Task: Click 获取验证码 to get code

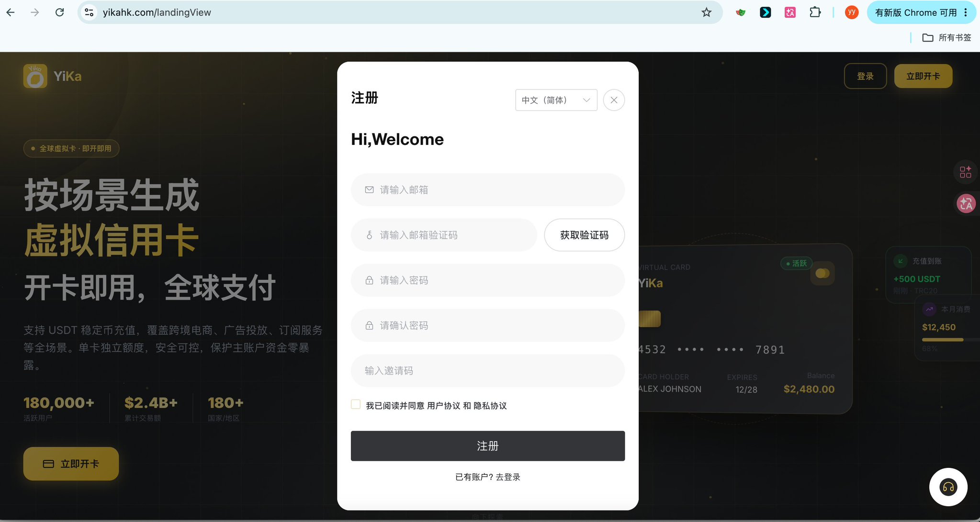Action: [584, 235]
